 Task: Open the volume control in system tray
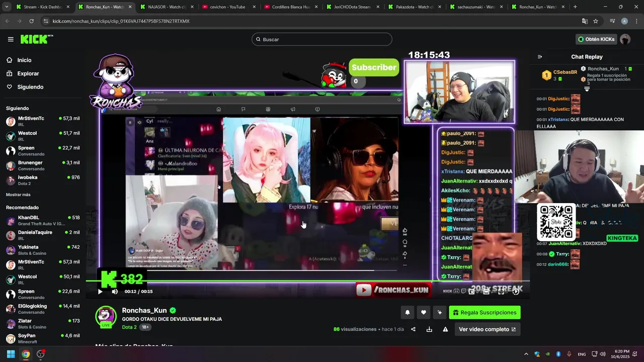point(603,354)
